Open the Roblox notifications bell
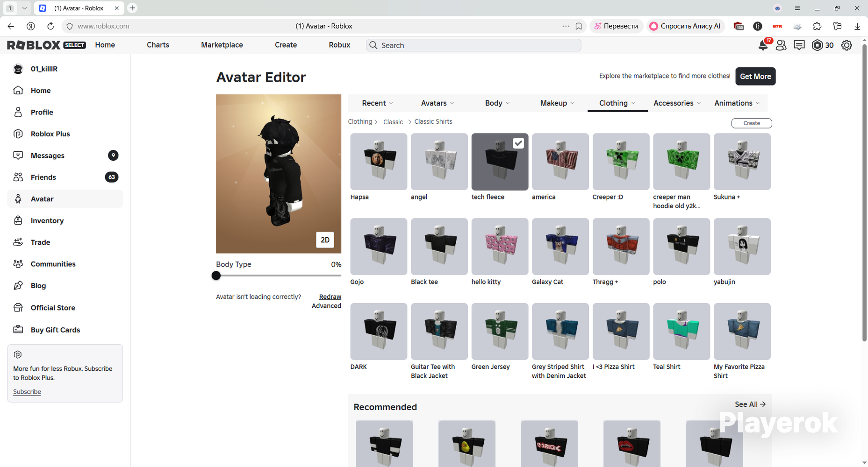This screenshot has width=868, height=467. (x=763, y=45)
